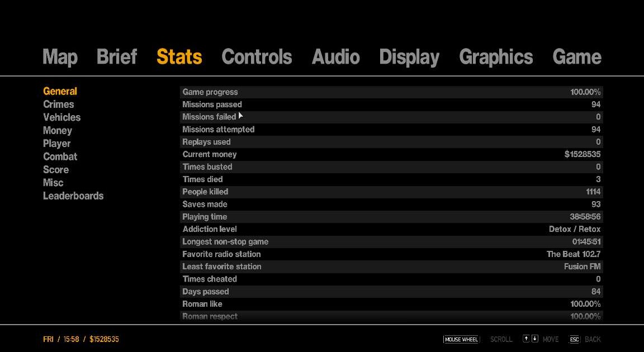Click the Roman like row label
The width and height of the screenshot is (644, 352).
[202, 304]
